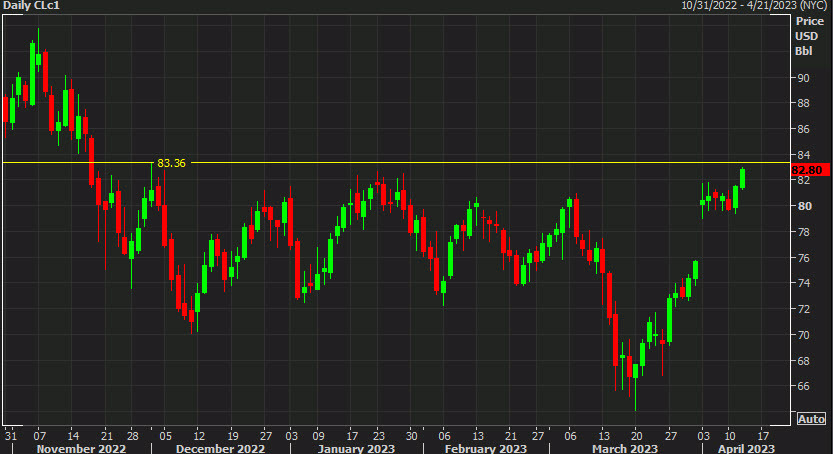Screen dimensions: 833x454
Task: Click the 17 date tick in April
Action: [763, 436]
